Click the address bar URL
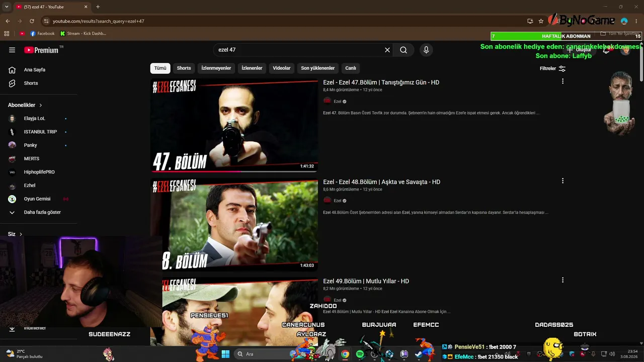Image resolution: width=644 pixels, height=362 pixels. (99, 21)
